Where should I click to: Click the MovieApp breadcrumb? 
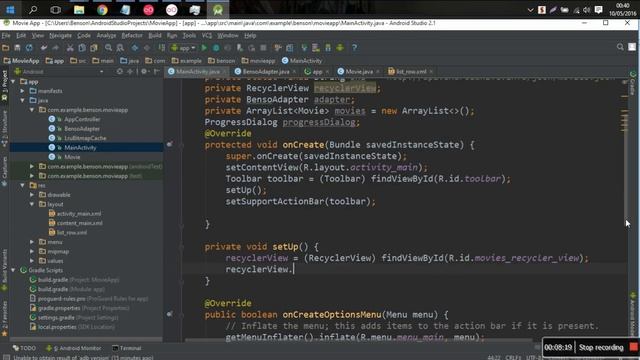21,61
